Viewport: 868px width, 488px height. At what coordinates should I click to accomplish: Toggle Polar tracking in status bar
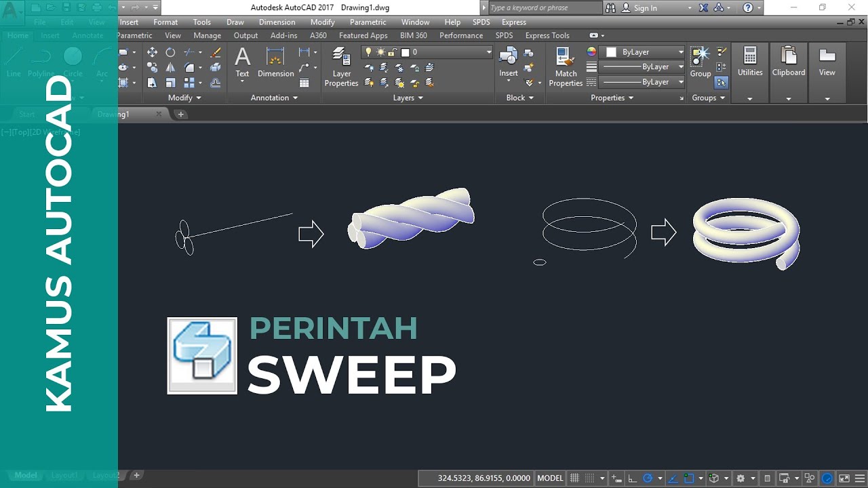648,478
